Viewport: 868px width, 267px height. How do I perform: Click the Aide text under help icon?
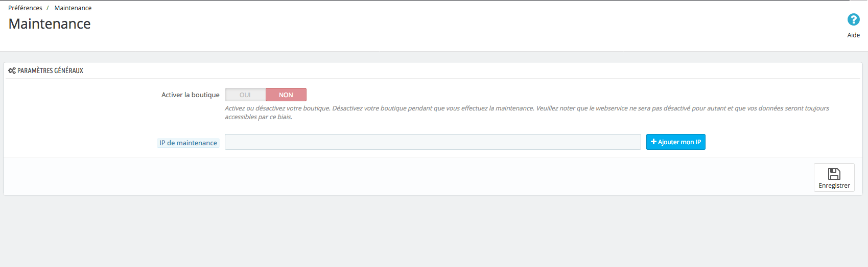tap(853, 35)
